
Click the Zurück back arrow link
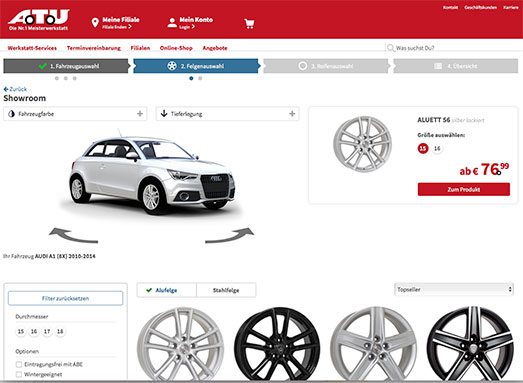tap(15, 89)
